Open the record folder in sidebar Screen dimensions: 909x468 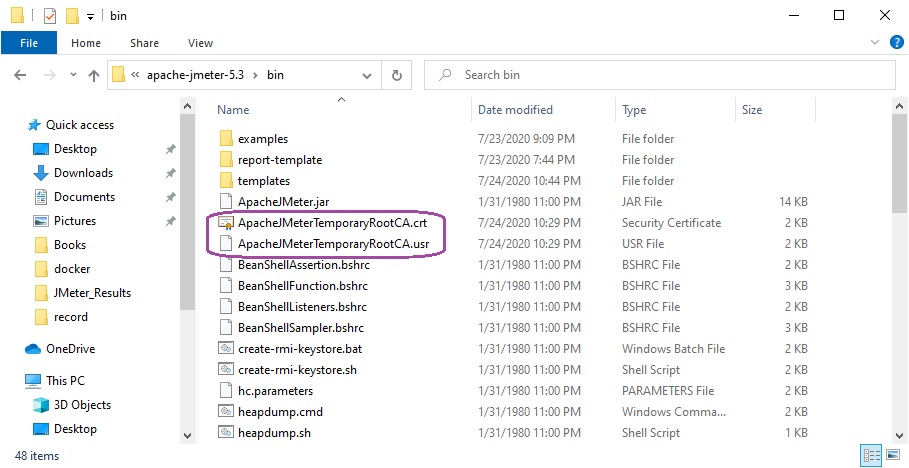click(x=71, y=317)
